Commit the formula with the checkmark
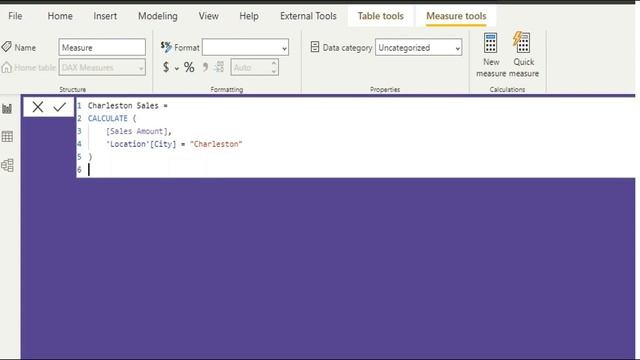 coord(60,107)
